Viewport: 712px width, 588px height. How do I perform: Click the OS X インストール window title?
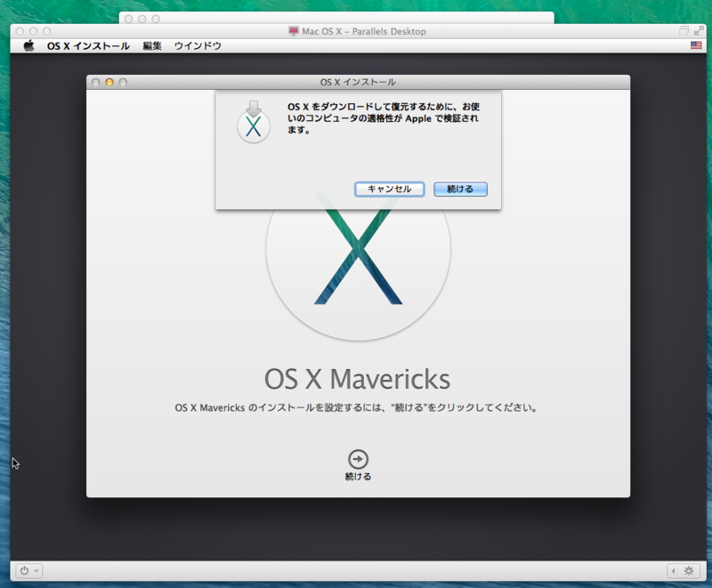tap(358, 82)
